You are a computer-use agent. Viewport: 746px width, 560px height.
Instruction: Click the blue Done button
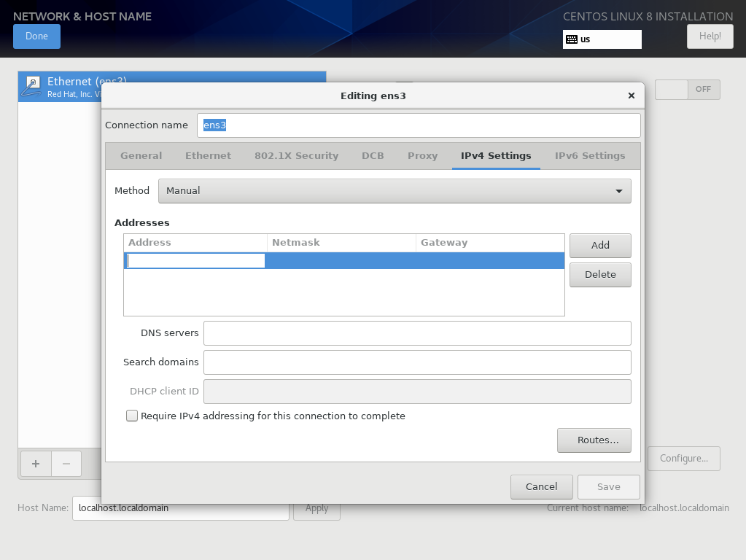pos(36,36)
